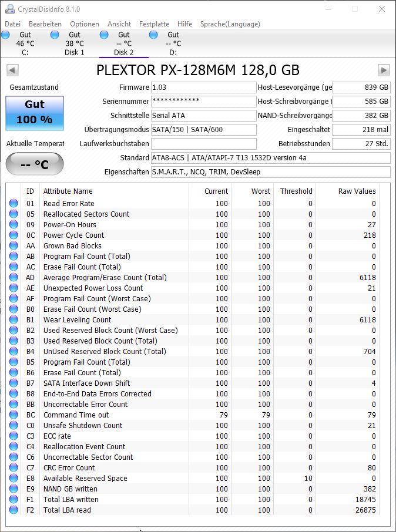Click the Attribute Name column header
Image resolution: width=396 pixels, height=532 pixels.
(114, 191)
